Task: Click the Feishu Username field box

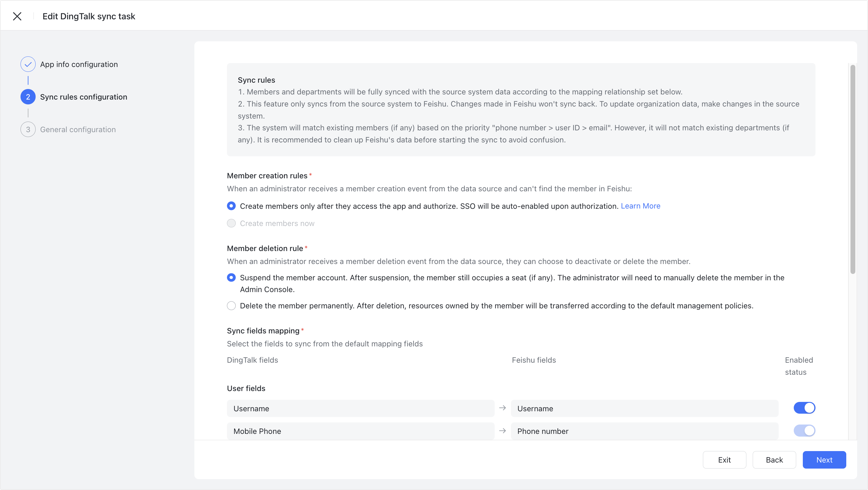Action: click(645, 408)
